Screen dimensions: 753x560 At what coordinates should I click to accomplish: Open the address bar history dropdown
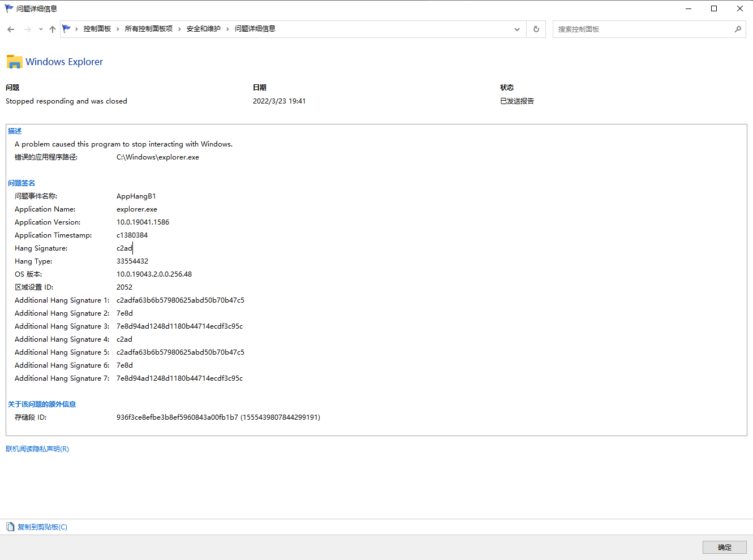pos(517,29)
